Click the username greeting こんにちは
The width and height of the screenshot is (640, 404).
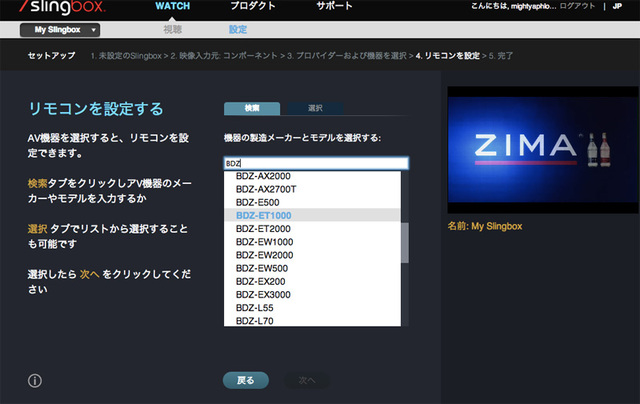[x=513, y=6]
